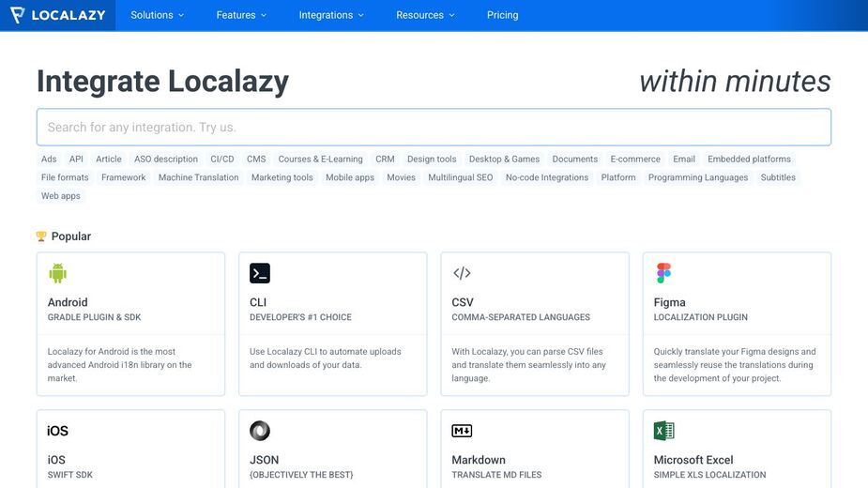
Task: Select No-code Integrations tag
Action: click(547, 177)
